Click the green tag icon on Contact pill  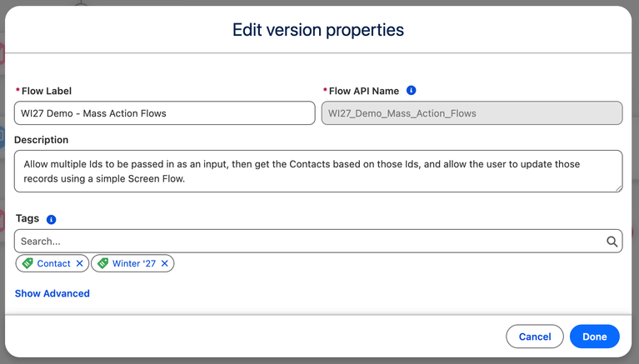point(27,263)
